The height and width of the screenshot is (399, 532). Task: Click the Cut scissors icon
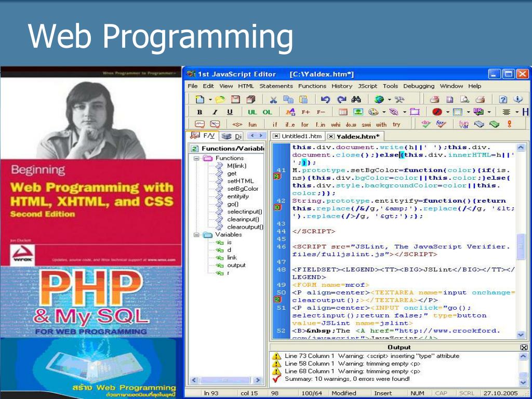273,99
